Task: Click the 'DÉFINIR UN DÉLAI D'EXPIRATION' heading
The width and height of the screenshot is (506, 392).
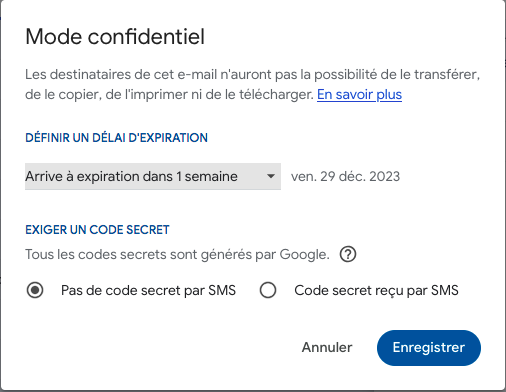Action: pos(116,138)
